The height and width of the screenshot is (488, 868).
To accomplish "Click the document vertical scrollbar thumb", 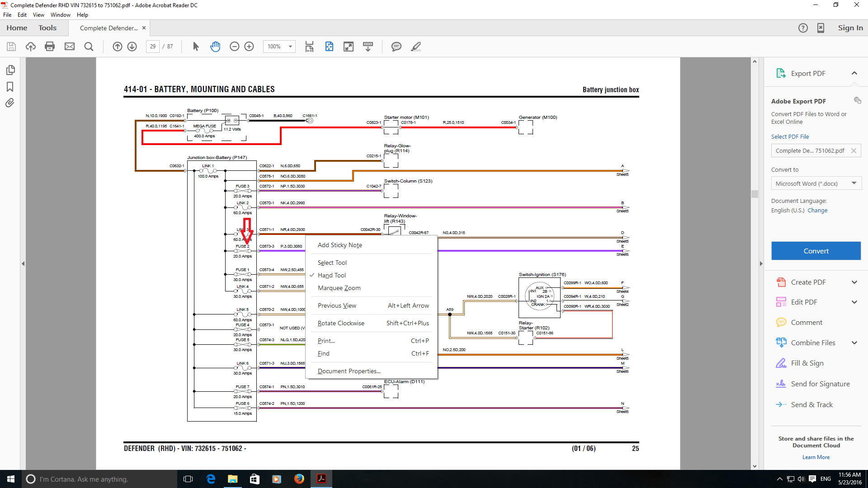I will tap(755, 194).
